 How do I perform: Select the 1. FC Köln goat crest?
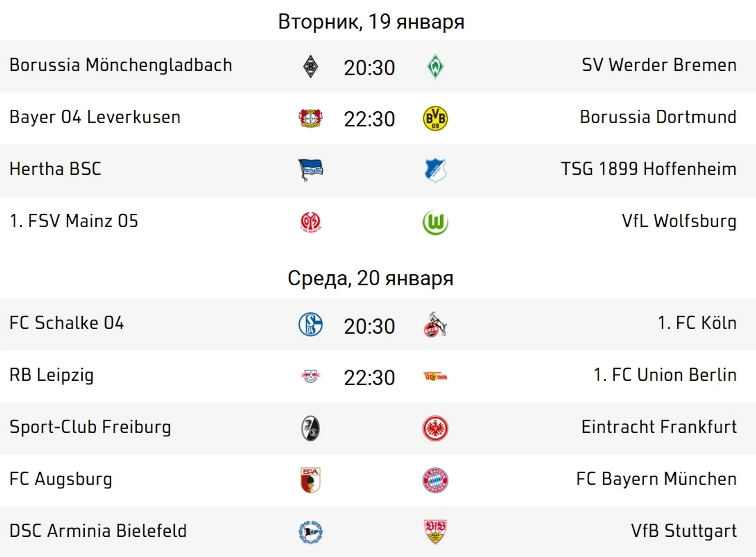tap(435, 325)
